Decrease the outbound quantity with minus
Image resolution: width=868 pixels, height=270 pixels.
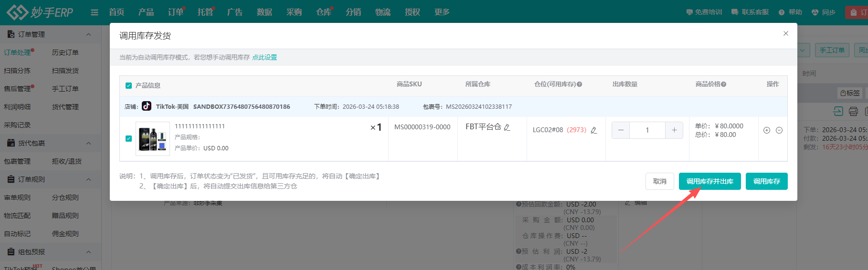pyautogui.click(x=621, y=130)
